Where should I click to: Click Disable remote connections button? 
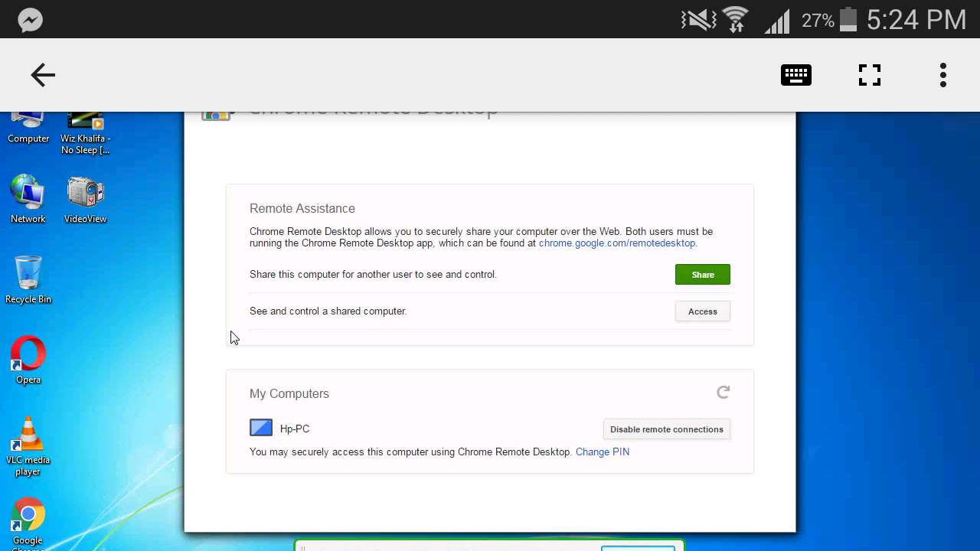click(x=667, y=429)
